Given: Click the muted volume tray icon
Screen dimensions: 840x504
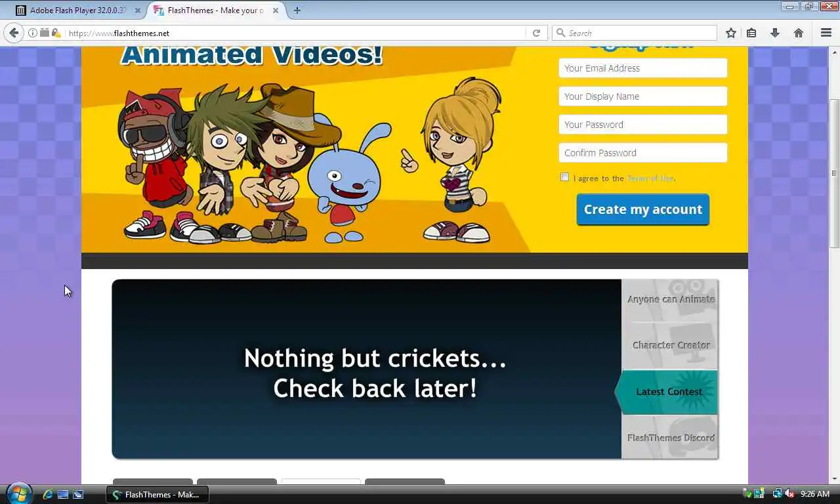Looking at the screenshot, I should tap(789, 494).
